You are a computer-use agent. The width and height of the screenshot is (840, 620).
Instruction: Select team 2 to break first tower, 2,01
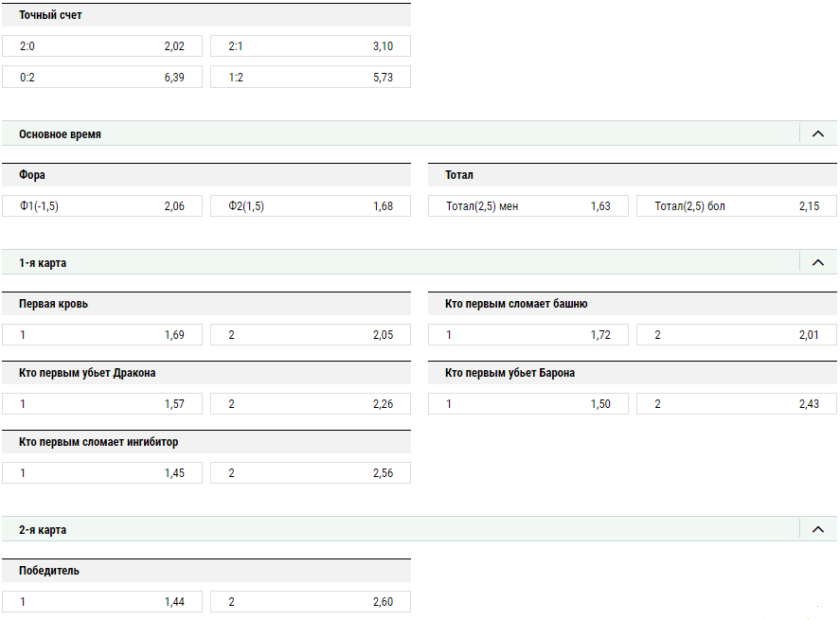point(737,335)
